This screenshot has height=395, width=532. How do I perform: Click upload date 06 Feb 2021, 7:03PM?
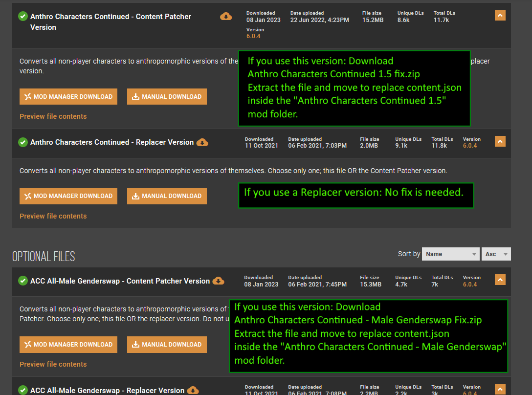(317, 146)
